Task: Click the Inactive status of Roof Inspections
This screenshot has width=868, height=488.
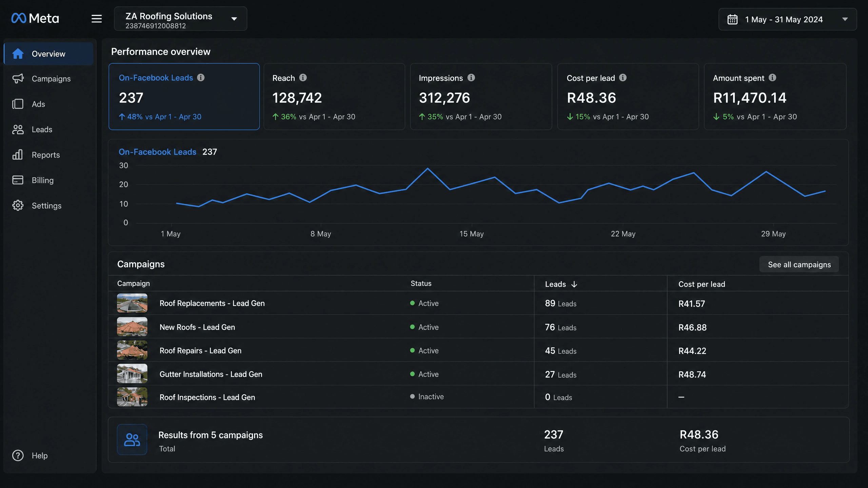Action: (427, 396)
